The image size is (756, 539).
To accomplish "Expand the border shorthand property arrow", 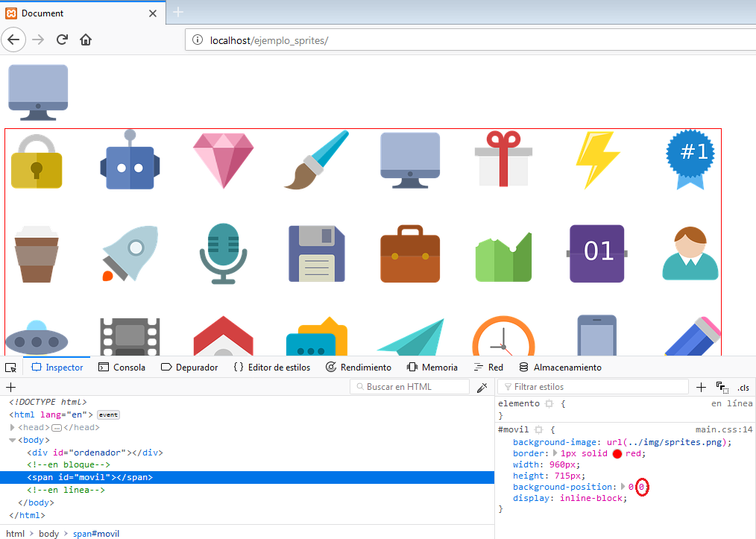I will click(554, 453).
